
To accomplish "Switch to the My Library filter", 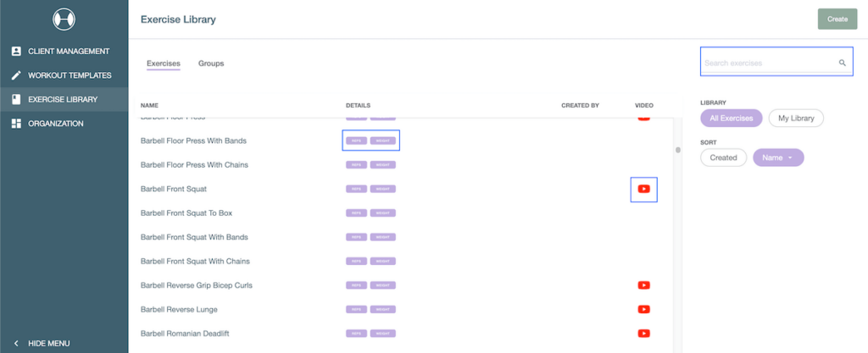I will (x=796, y=119).
